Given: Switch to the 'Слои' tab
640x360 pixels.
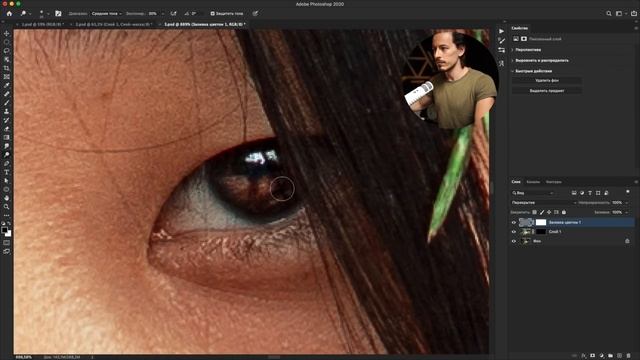Looking at the screenshot, I should (516, 182).
